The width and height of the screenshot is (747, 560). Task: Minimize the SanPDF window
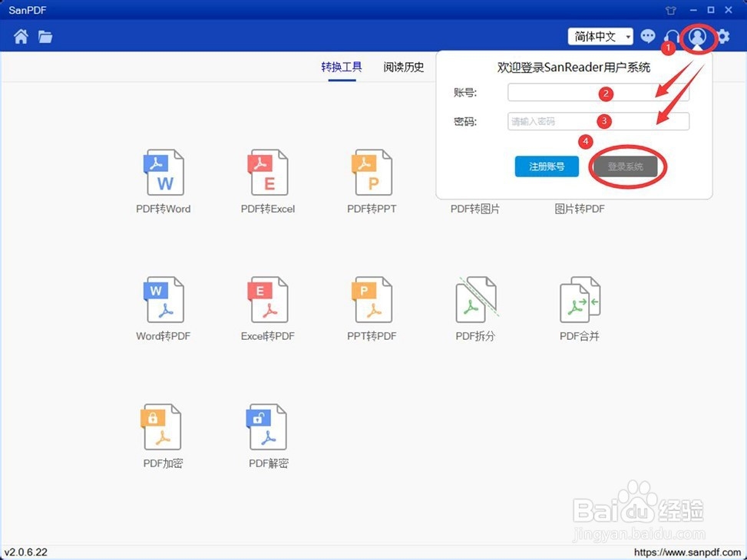point(694,10)
